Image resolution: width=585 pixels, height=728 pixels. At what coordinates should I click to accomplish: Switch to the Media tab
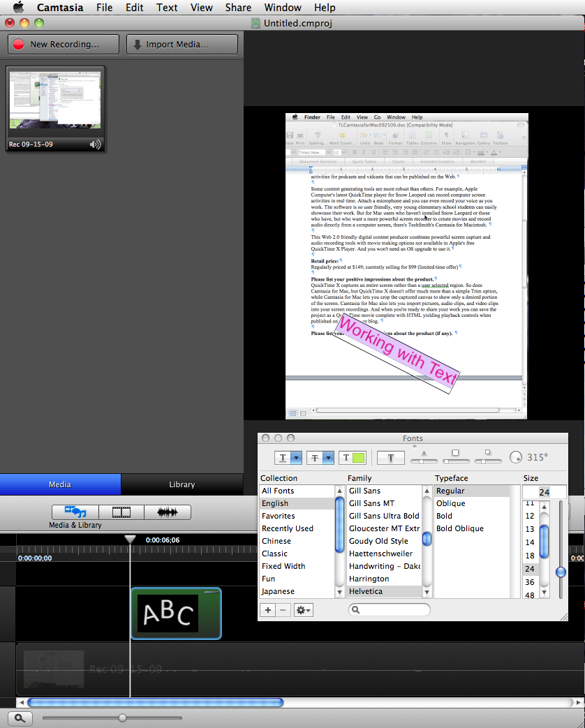(x=60, y=484)
